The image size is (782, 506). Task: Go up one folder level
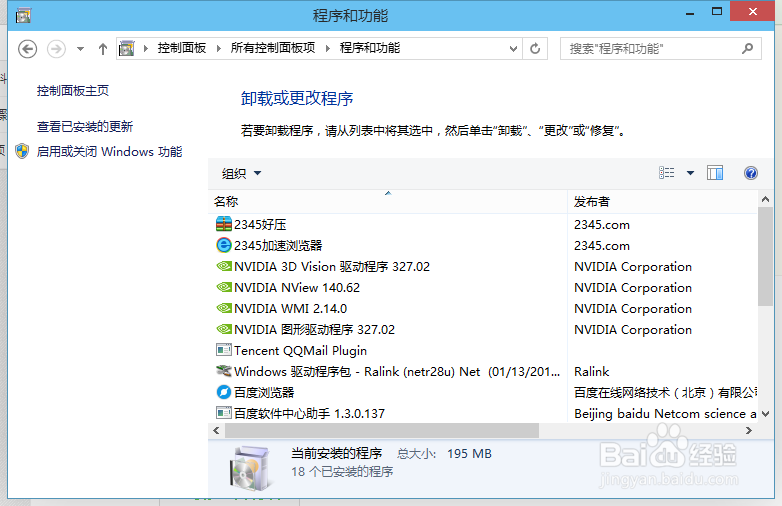103,49
